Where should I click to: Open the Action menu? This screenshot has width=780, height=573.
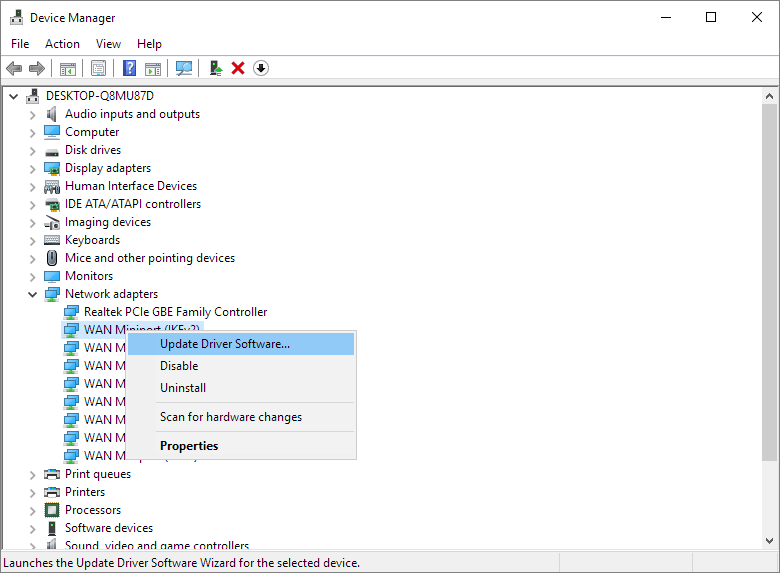(x=62, y=44)
